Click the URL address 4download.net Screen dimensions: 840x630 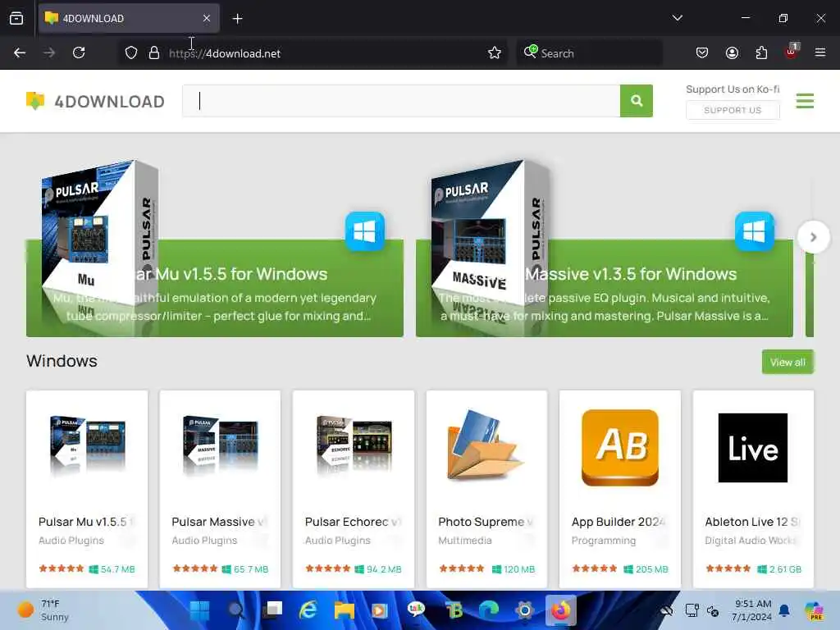[225, 53]
